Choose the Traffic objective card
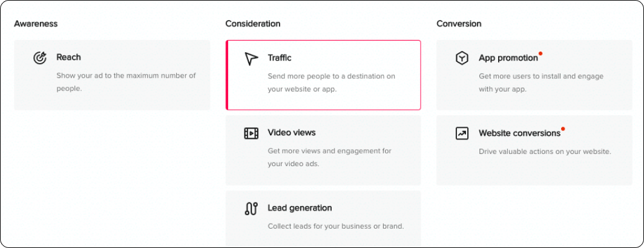Viewport: 644px width, 248px height. 323,75
